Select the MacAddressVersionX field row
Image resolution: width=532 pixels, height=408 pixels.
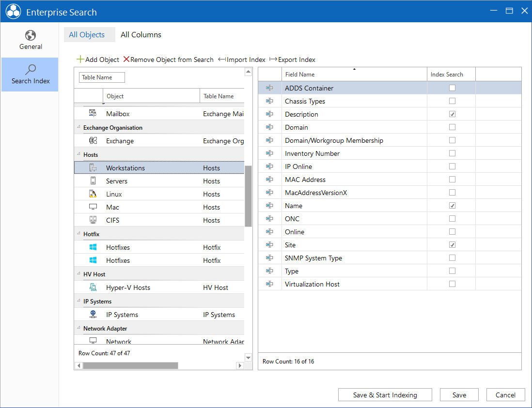coord(390,193)
